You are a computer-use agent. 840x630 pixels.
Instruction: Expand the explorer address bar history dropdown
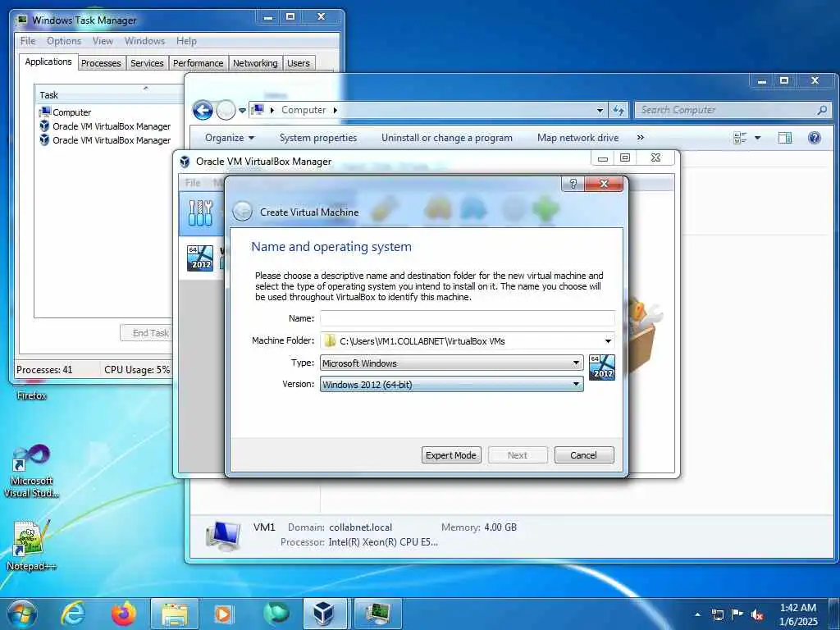[x=600, y=111]
